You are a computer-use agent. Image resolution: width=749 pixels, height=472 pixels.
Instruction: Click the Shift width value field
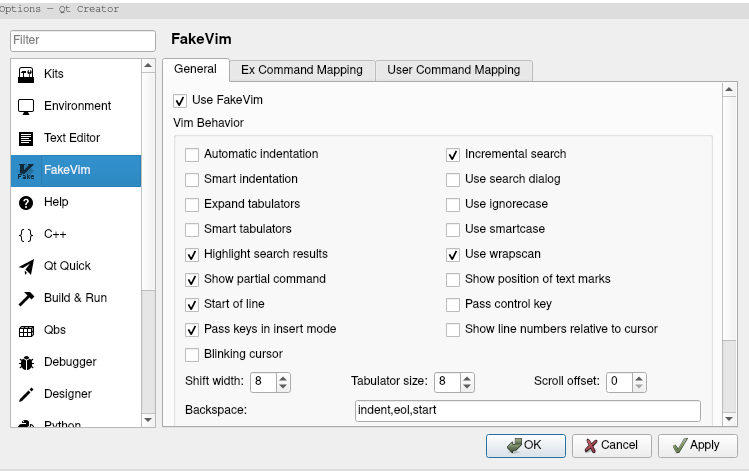pyautogui.click(x=263, y=382)
